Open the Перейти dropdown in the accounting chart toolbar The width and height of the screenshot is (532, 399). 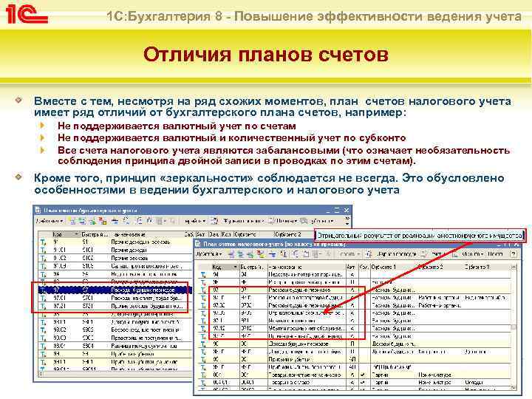pyautogui.click(x=195, y=221)
